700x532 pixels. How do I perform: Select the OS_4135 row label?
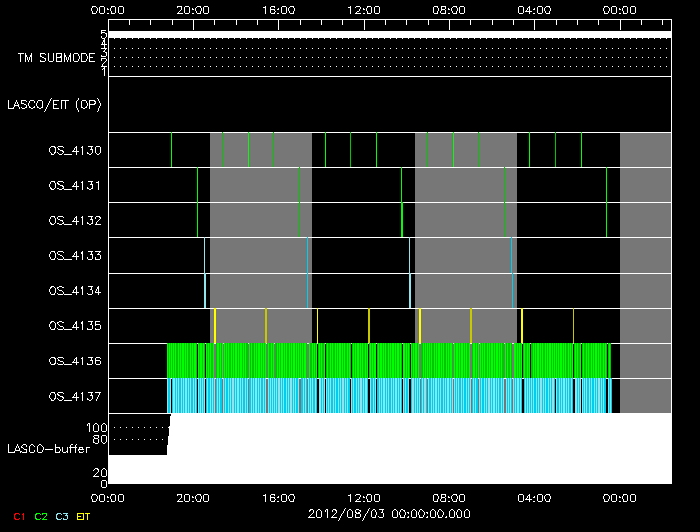tap(75, 326)
